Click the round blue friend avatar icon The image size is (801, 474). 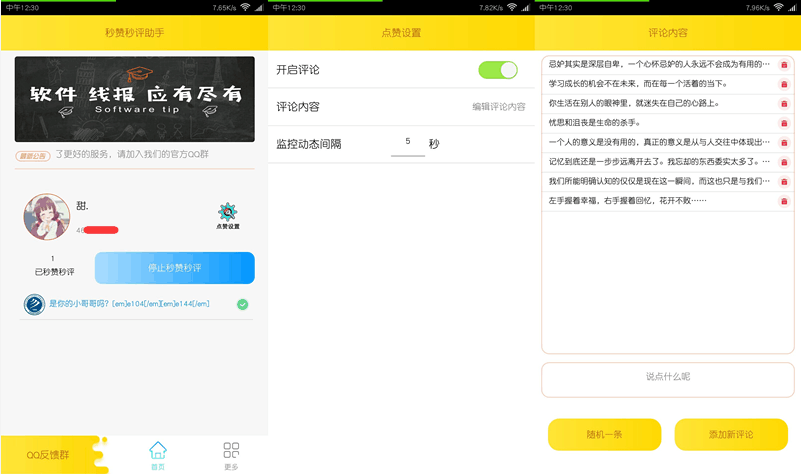(34, 304)
